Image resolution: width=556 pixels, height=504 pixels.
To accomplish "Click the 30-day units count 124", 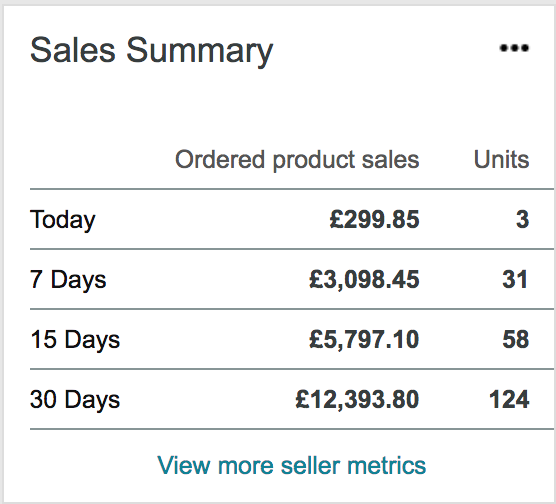I will click(x=509, y=400).
